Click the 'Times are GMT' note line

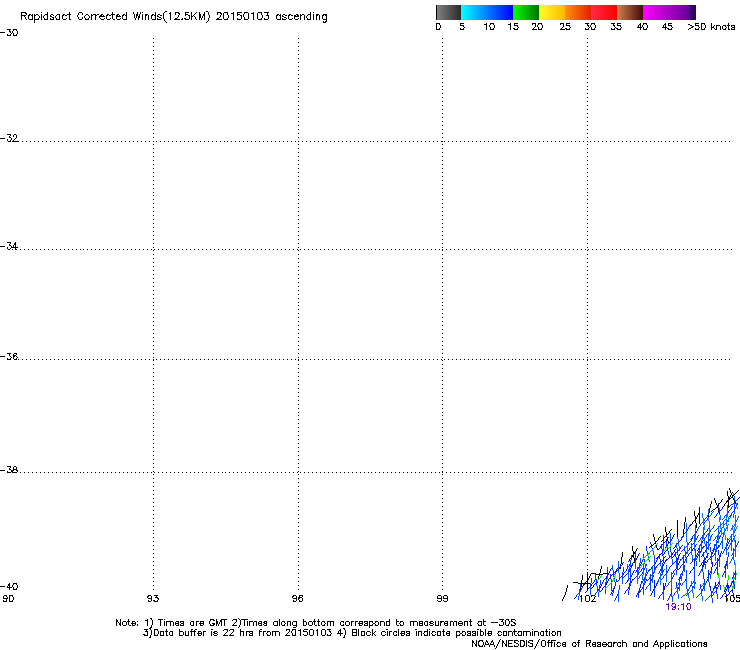tap(316, 623)
